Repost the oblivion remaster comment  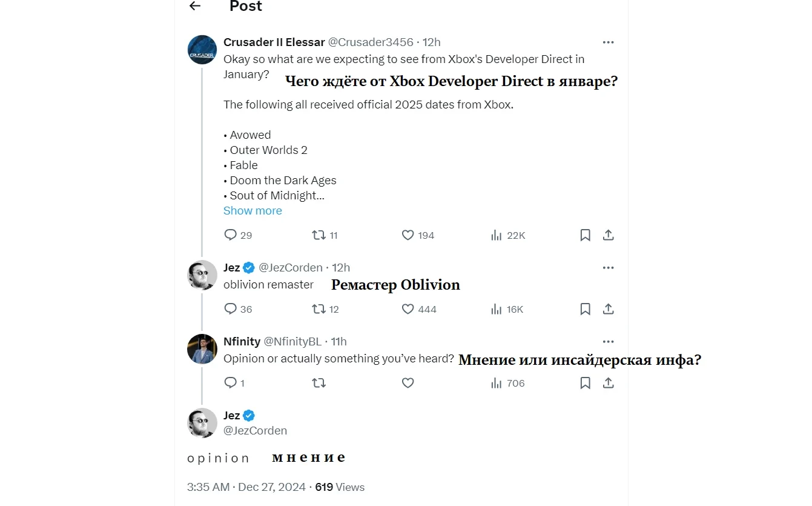319,309
